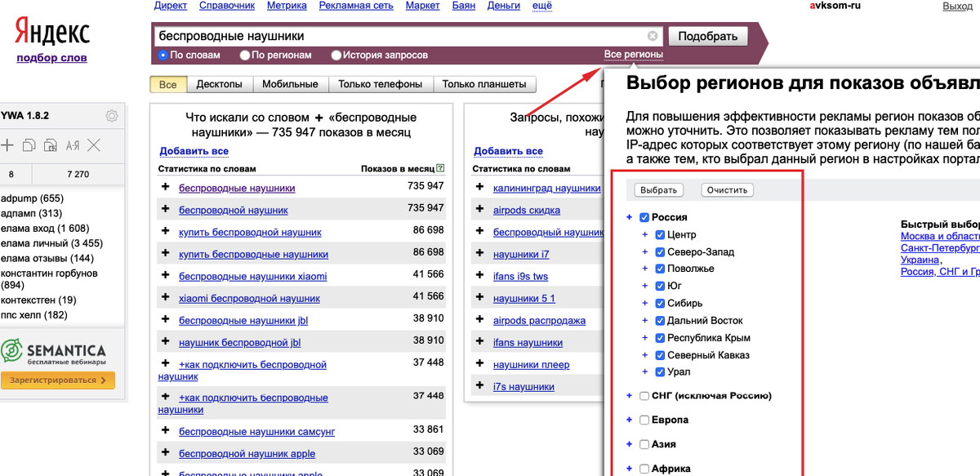Check the Азия checkbox

click(644, 444)
